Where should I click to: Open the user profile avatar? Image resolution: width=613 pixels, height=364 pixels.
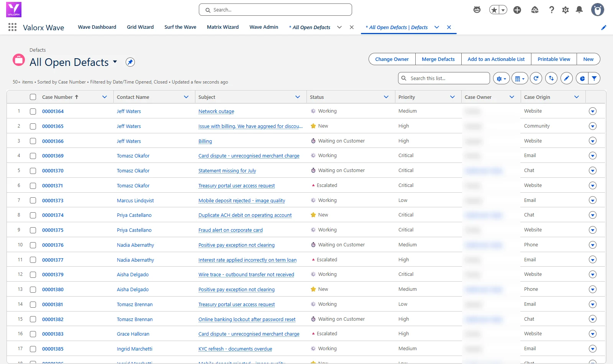click(x=598, y=10)
